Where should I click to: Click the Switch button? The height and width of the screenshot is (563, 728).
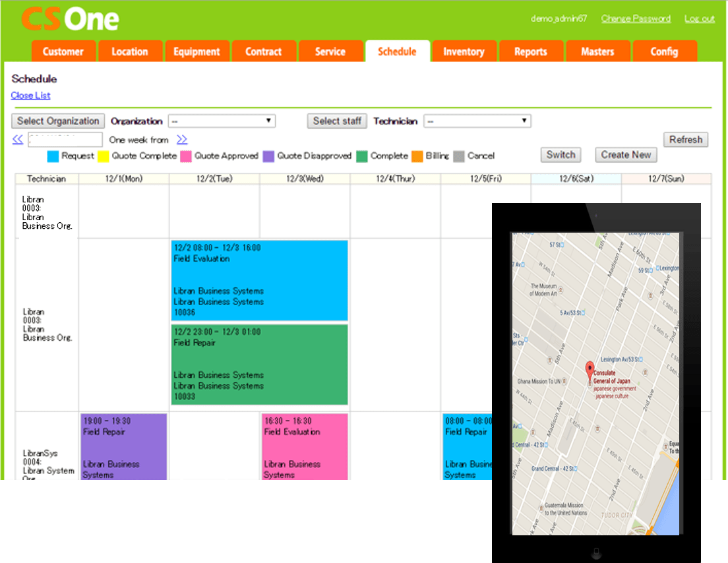561,155
